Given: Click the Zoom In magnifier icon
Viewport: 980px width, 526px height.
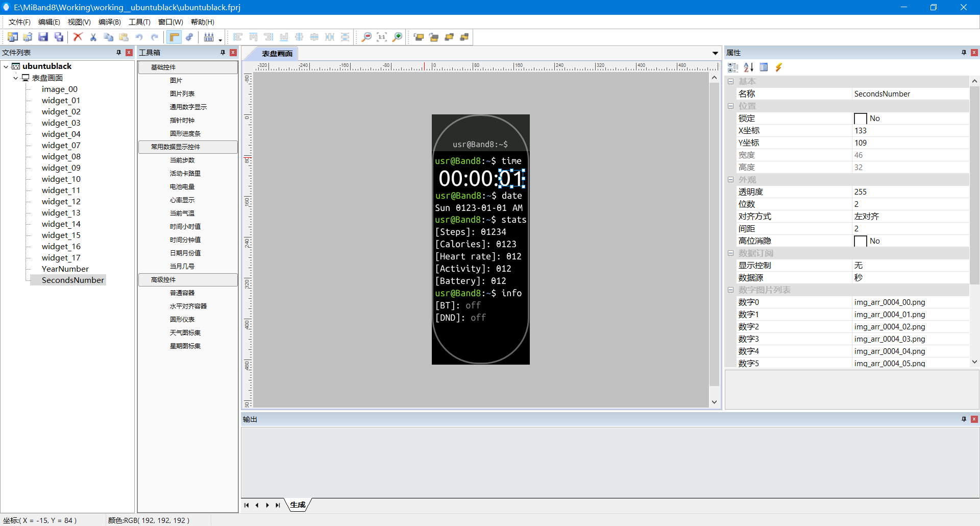Looking at the screenshot, I should click(x=397, y=37).
